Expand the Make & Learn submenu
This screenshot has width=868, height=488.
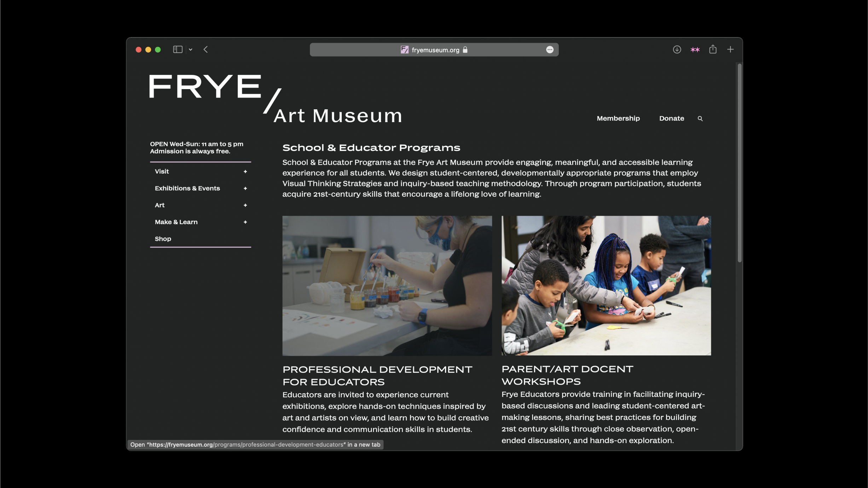point(245,222)
